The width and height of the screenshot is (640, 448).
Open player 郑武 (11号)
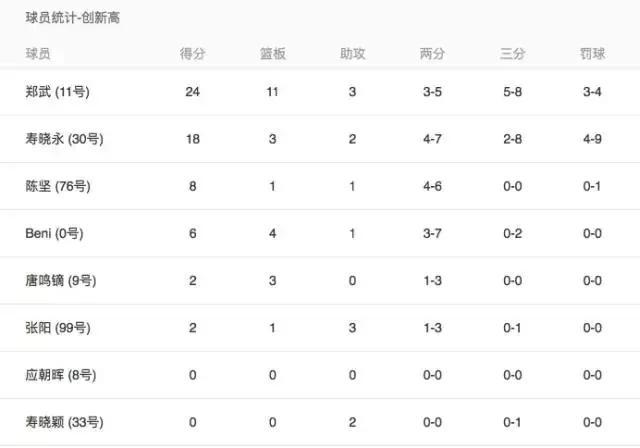[57, 92]
